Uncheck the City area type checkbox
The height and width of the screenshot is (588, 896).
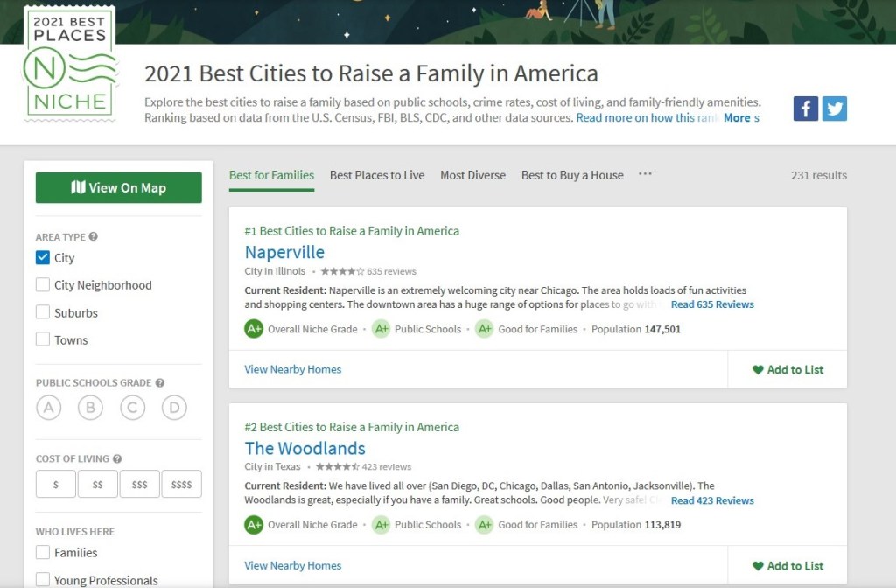(x=43, y=258)
